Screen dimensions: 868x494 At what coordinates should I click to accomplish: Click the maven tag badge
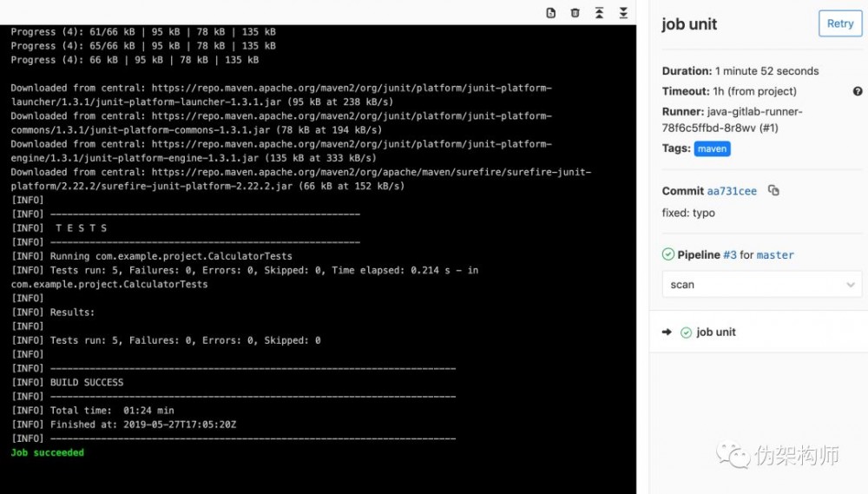click(x=712, y=148)
